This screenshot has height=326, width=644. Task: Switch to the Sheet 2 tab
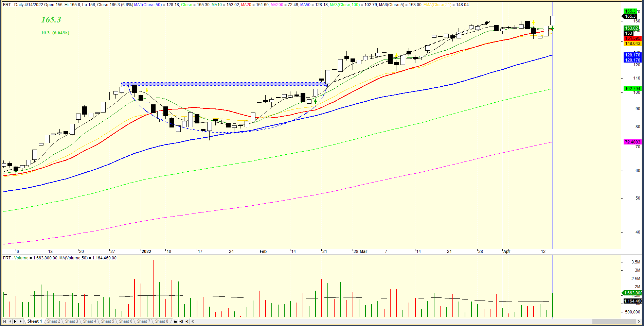pos(53,321)
